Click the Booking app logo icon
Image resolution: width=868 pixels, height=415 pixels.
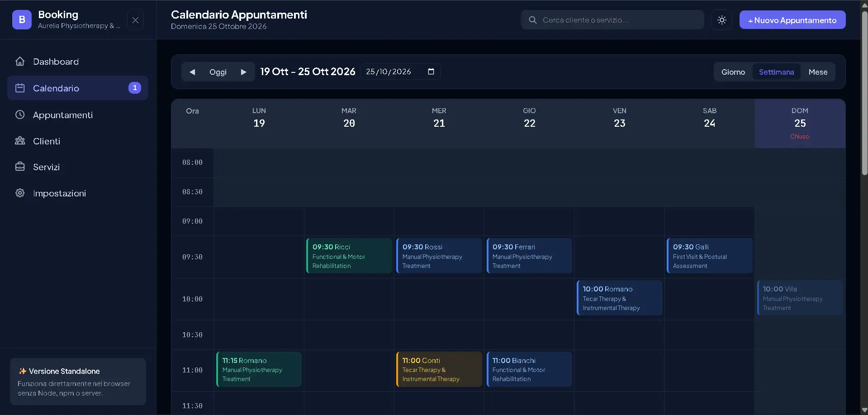(22, 20)
